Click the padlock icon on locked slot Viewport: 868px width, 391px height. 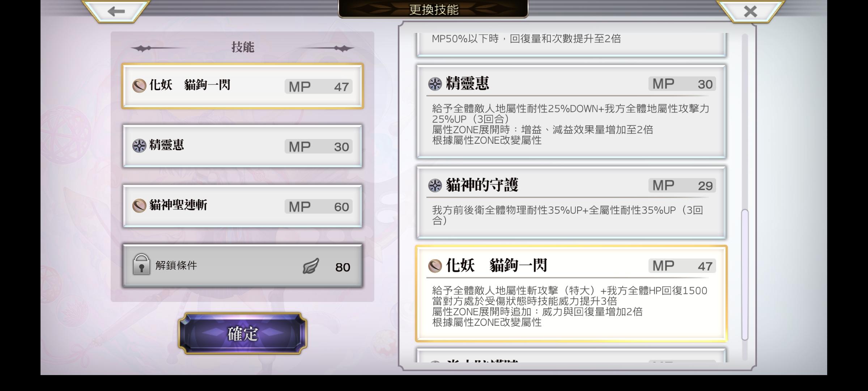141,264
